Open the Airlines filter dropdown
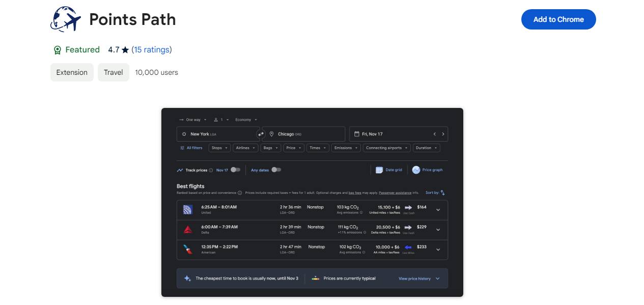 click(245, 148)
